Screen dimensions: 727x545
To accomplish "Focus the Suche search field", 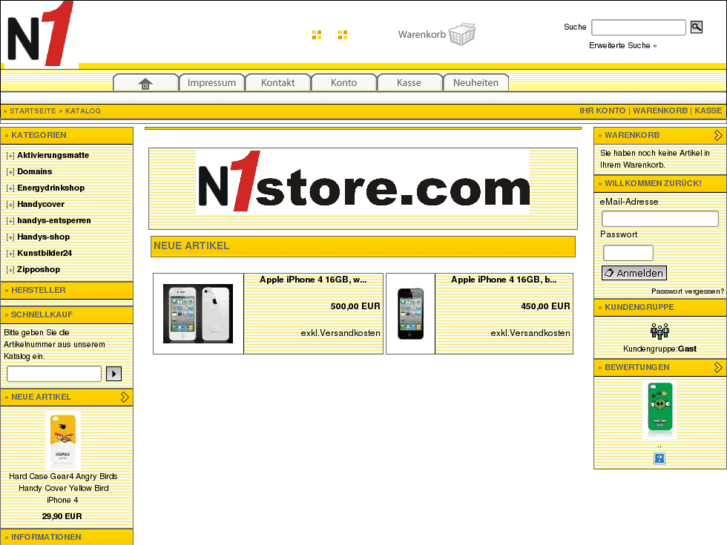I will click(638, 27).
